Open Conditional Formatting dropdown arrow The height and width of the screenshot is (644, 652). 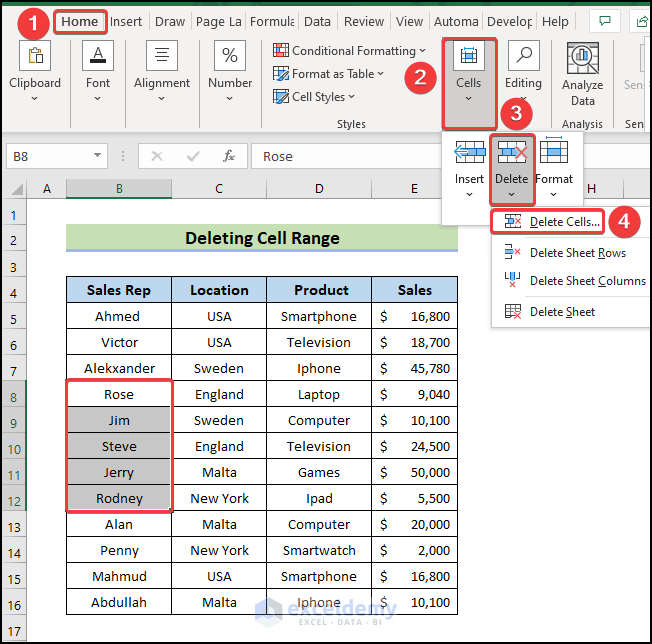coord(422,50)
